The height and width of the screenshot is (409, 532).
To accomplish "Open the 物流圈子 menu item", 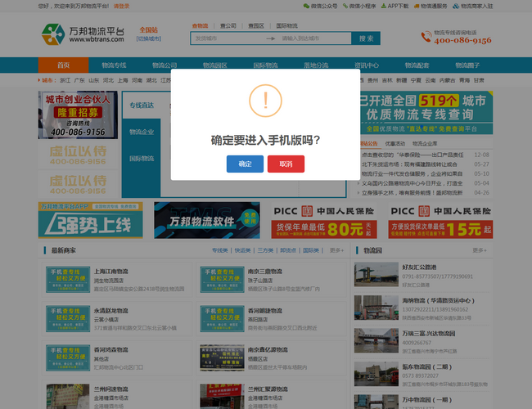I will (467, 65).
